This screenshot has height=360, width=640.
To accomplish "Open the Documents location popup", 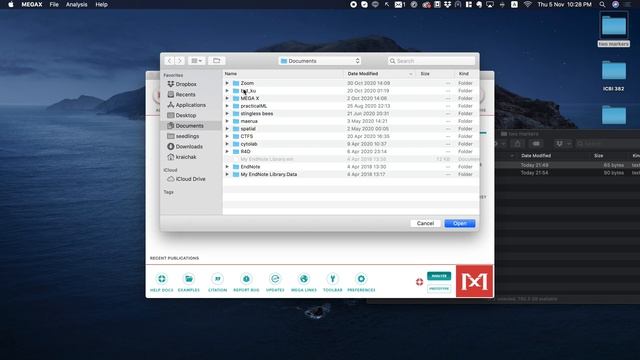I will click(x=320, y=61).
